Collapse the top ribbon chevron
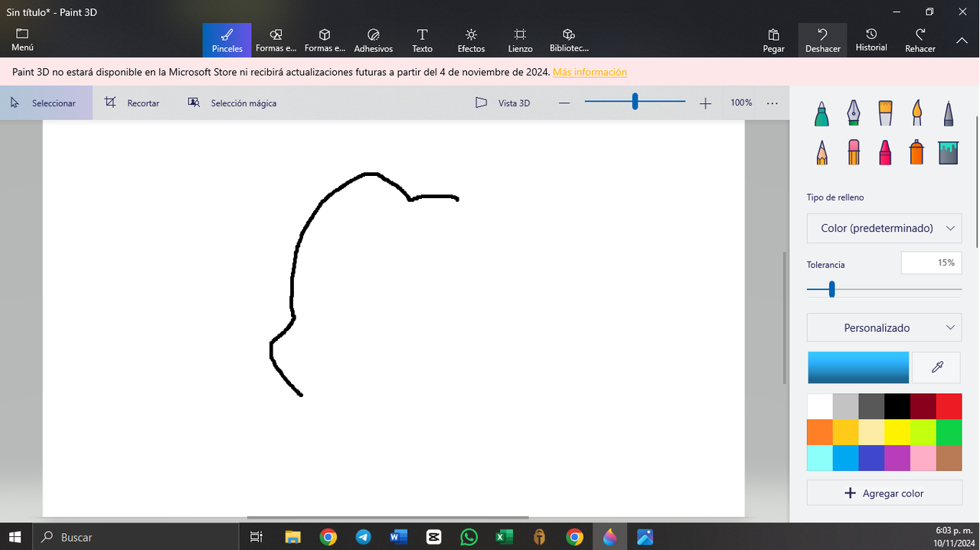Viewport: 980px width, 550px height. click(962, 40)
